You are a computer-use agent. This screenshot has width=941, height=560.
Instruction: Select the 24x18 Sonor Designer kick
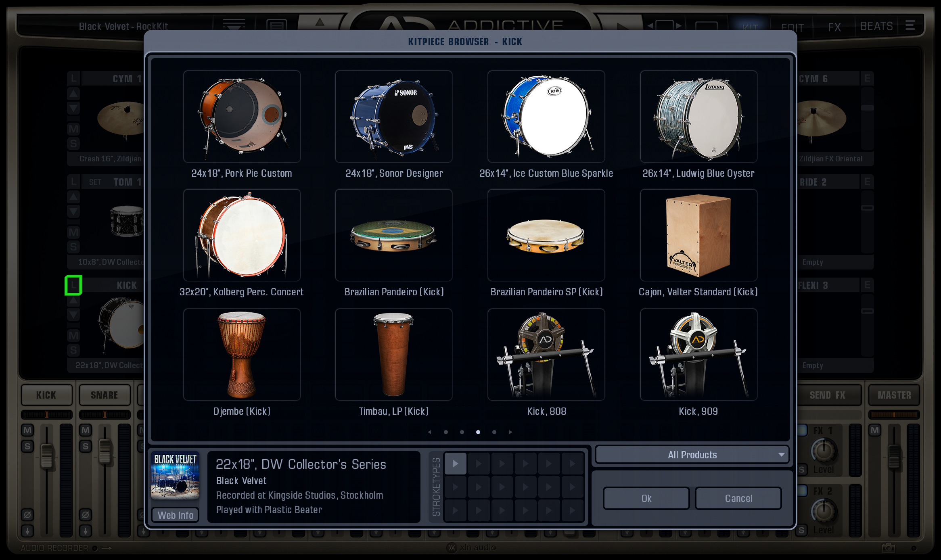393,117
